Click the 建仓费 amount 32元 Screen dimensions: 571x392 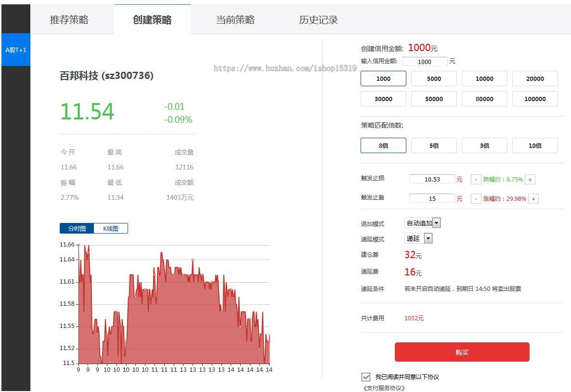point(413,255)
